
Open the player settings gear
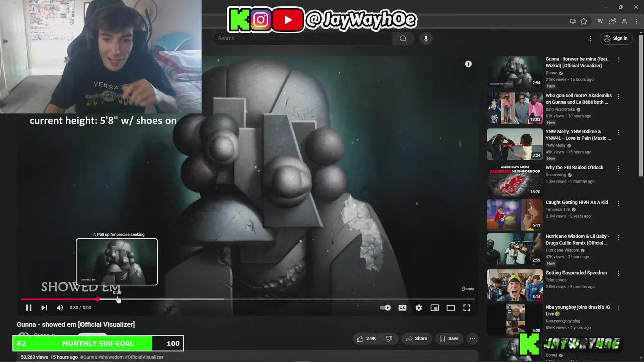click(x=419, y=308)
